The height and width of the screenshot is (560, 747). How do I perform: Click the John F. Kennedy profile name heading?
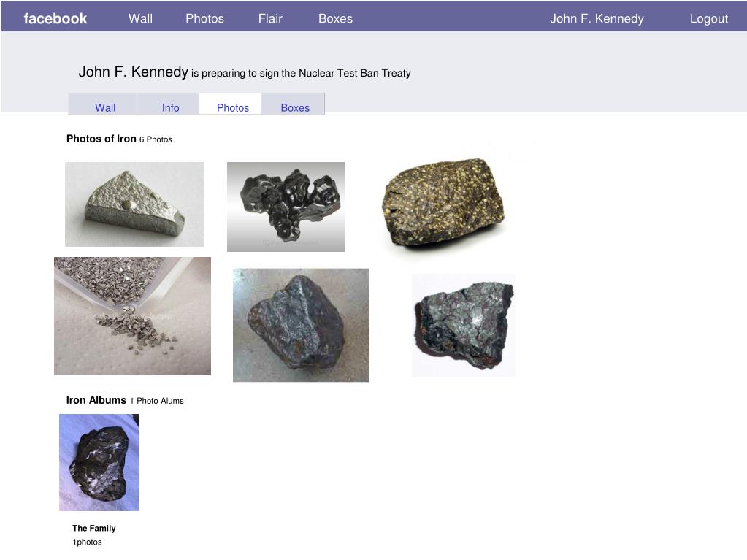(x=134, y=72)
